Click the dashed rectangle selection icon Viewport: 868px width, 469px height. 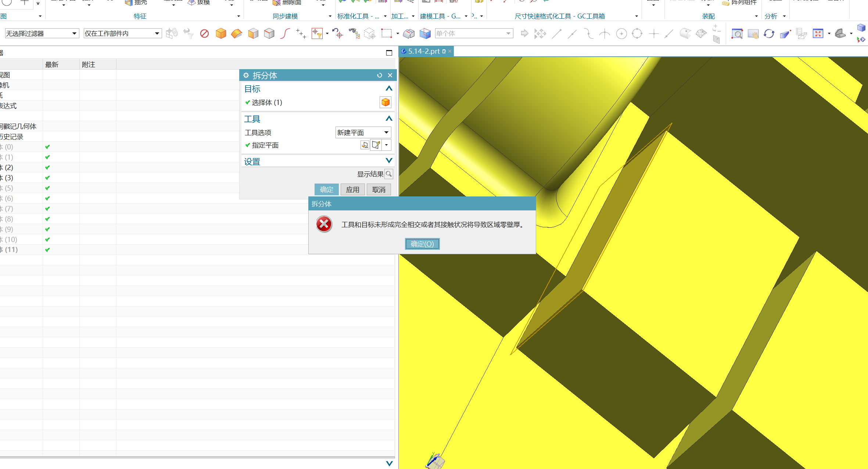(x=386, y=33)
